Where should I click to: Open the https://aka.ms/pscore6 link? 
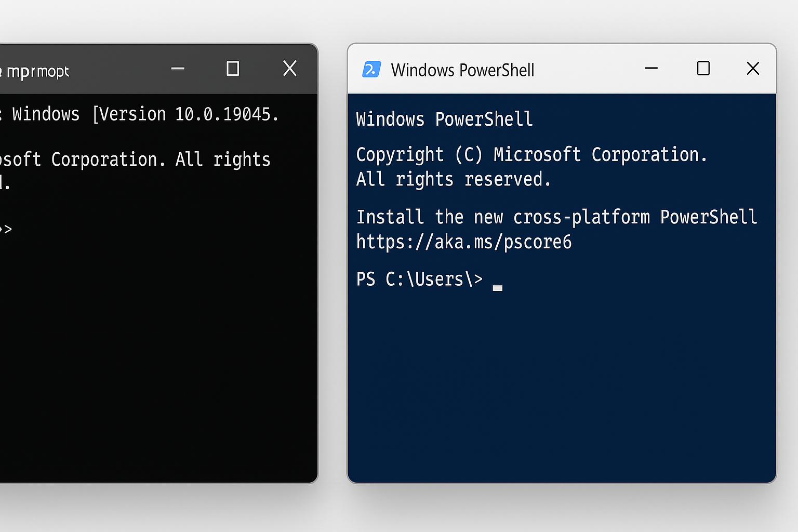click(x=464, y=242)
